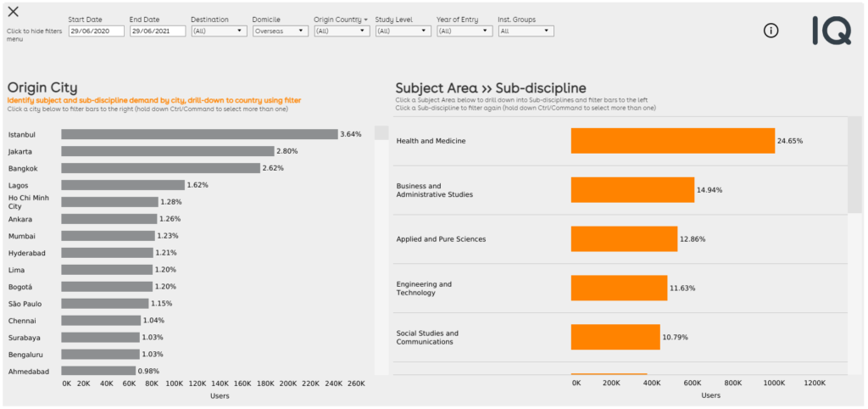Expand the Inst. Groups dropdown
868x409 pixels.
pos(526,31)
